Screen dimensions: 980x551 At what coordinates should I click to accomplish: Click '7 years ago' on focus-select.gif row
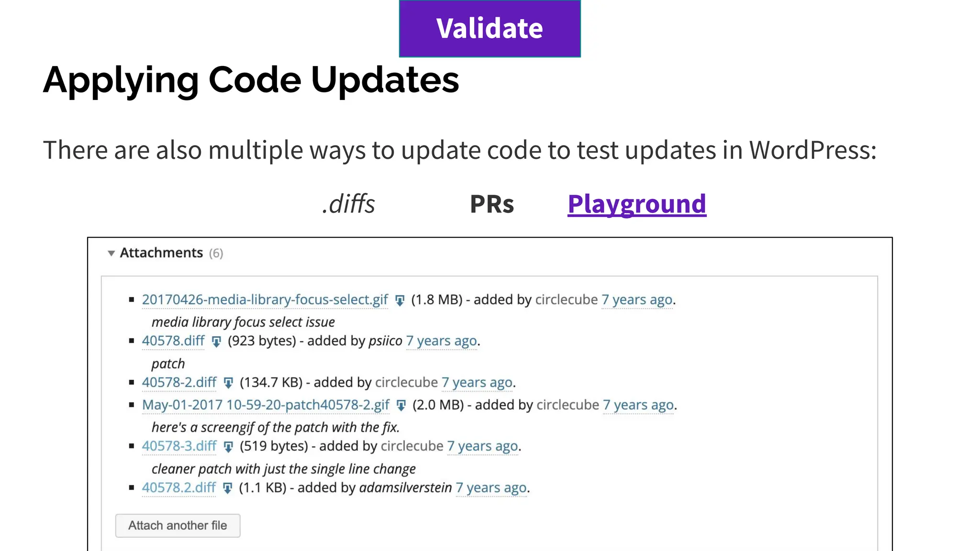pyautogui.click(x=637, y=299)
